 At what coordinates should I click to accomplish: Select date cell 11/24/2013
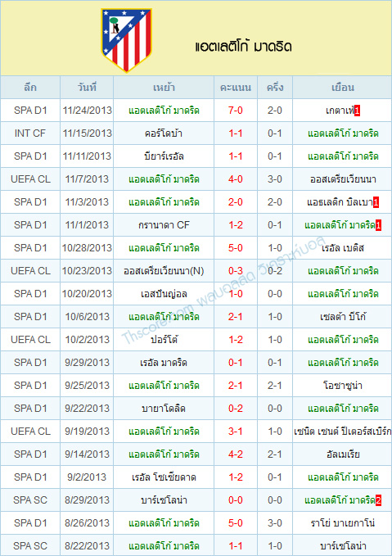pyautogui.click(x=87, y=111)
